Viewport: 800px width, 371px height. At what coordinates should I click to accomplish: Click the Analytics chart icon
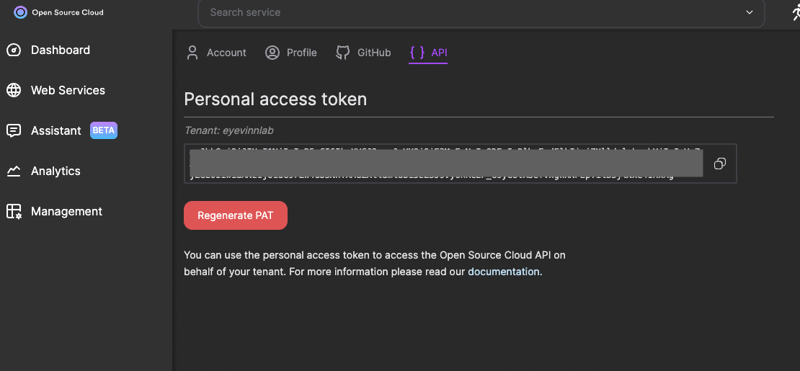click(x=13, y=171)
